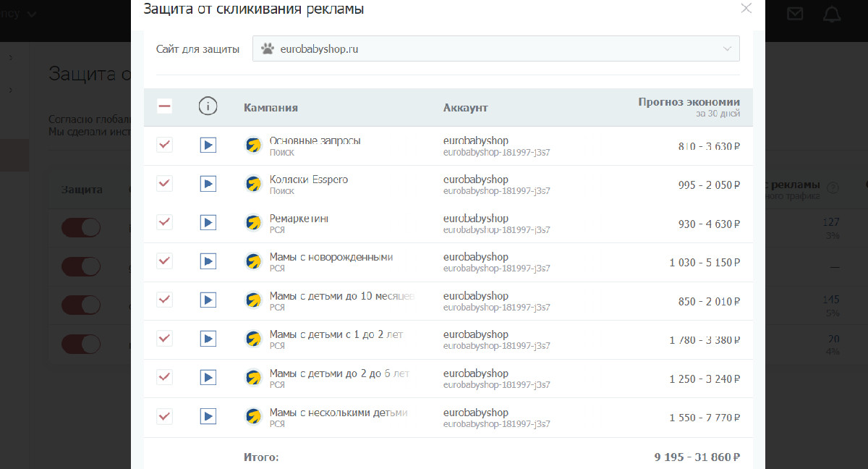The height and width of the screenshot is (469, 868).
Task: Close the Защита от скликивания рекламы dialog
Action: tap(746, 8)
